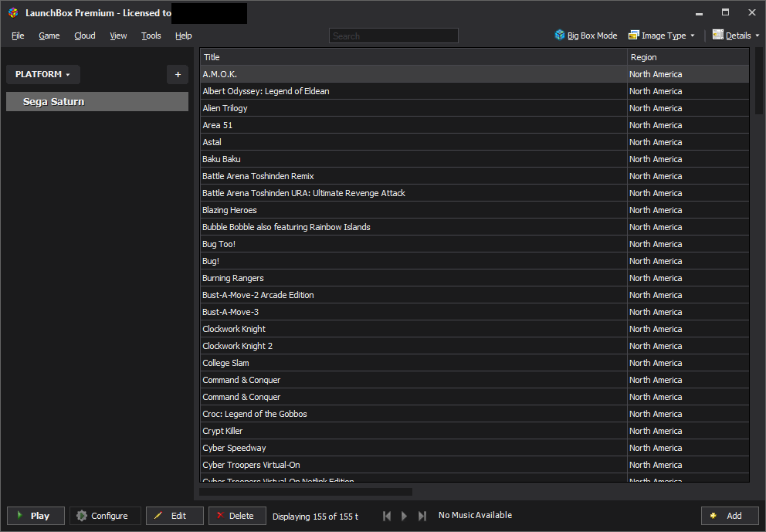
Task: Open the File menu
Action: 18,36
